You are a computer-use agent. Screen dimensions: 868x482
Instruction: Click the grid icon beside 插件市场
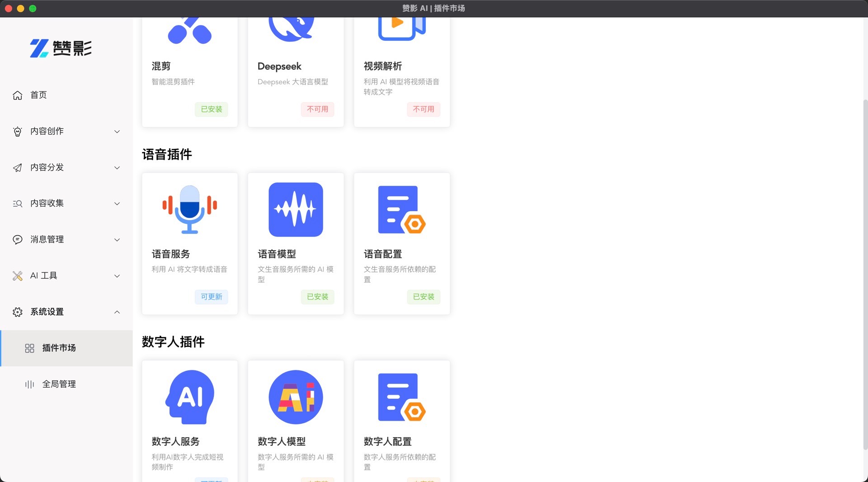pos(29,348)
